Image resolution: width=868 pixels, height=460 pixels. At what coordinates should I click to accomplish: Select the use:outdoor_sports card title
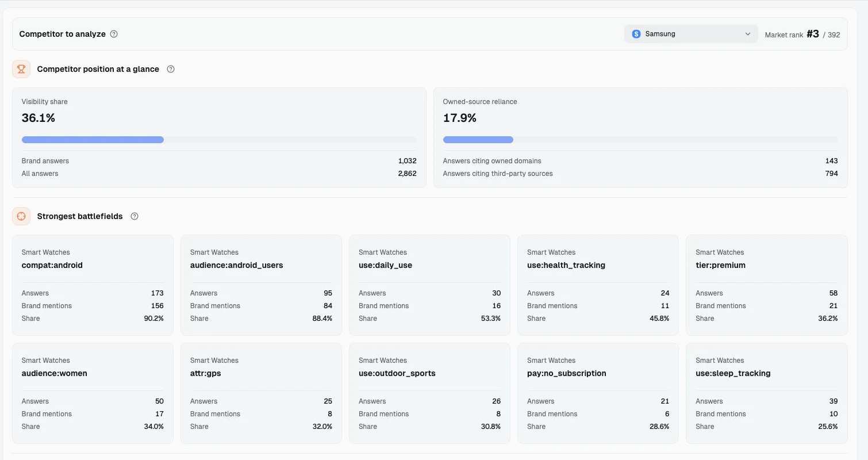pos(397,373)
